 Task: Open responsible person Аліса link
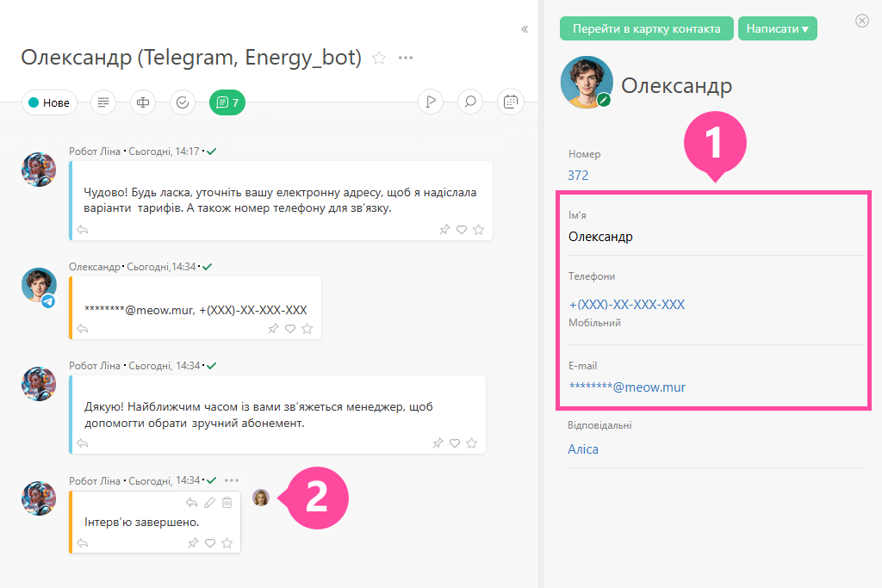[x=583, y=449]
